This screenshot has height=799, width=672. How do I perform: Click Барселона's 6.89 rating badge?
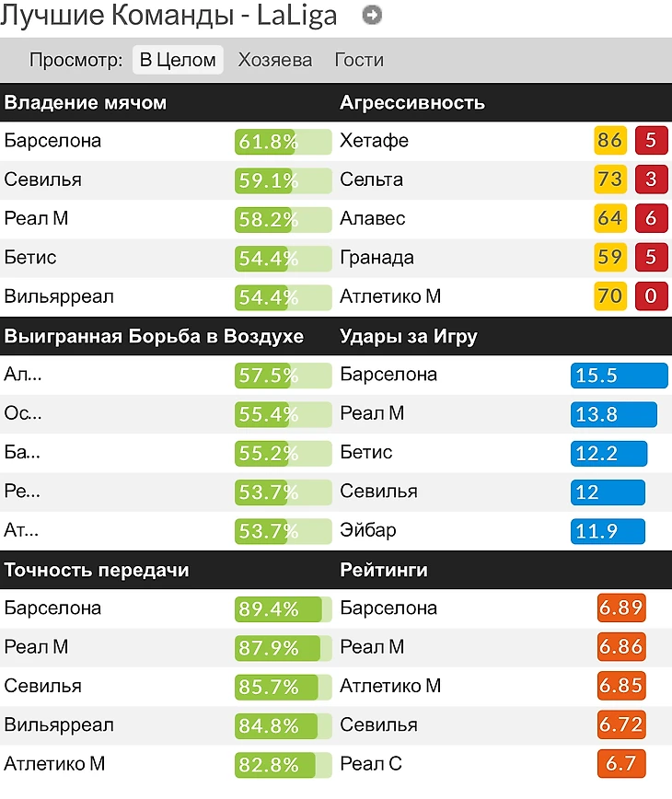tap(620, 608)
